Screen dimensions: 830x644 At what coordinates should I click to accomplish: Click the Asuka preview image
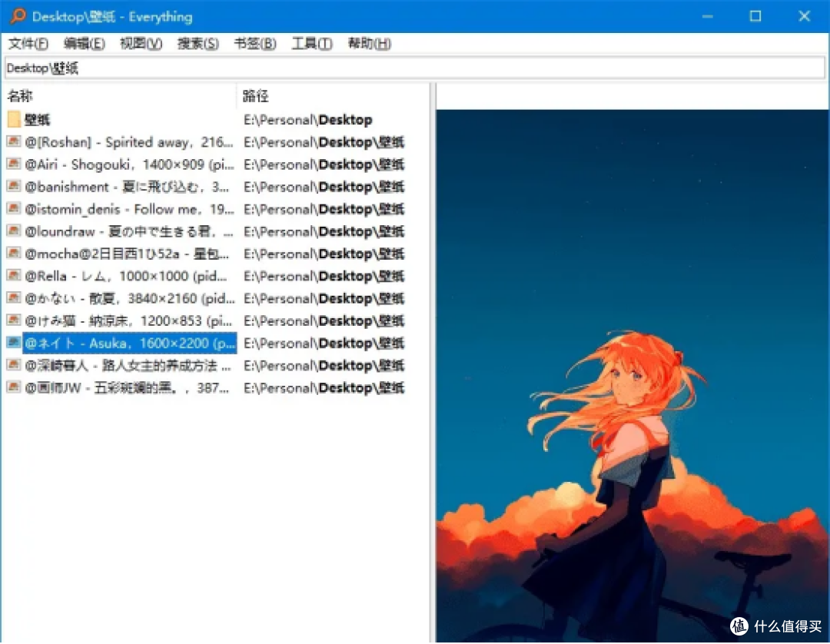(630, 369)
